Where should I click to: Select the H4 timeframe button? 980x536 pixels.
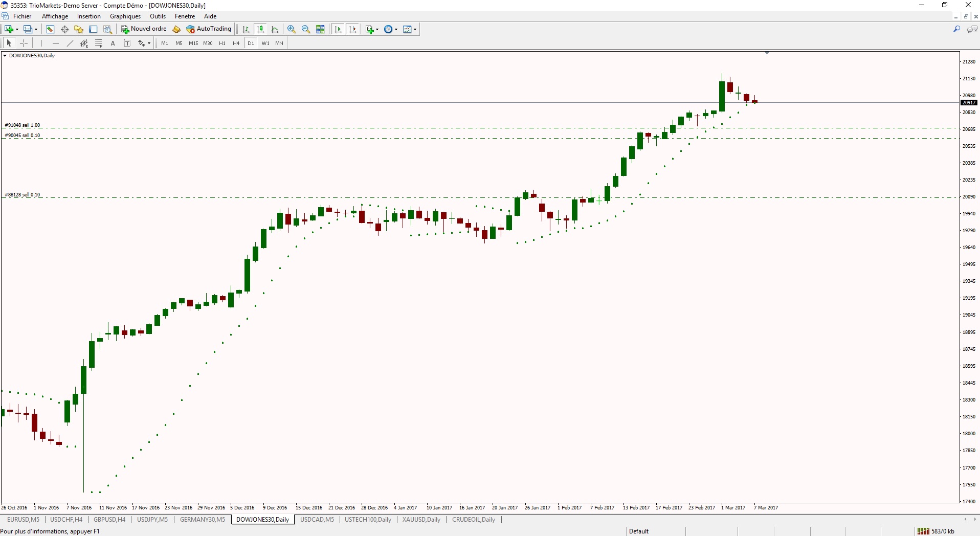pos(236,43)
